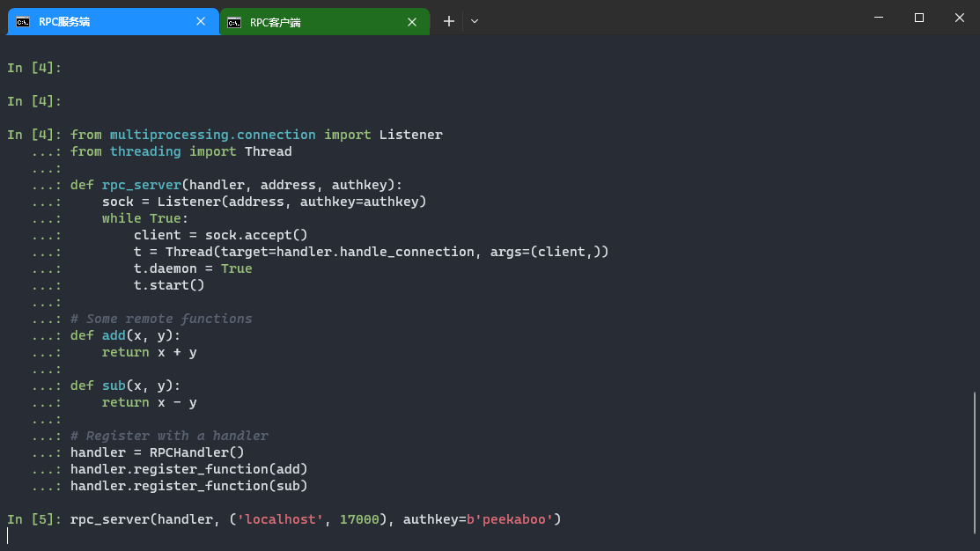
Task: Click the RPC服务端 tab's terminal icon
Action: click(23, 22)
